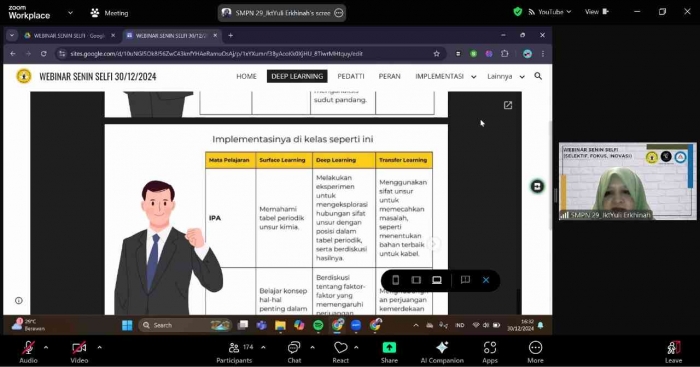Open the YouTube livestream dropdown
Screen dimensions: 700x367
pos(550,12)
